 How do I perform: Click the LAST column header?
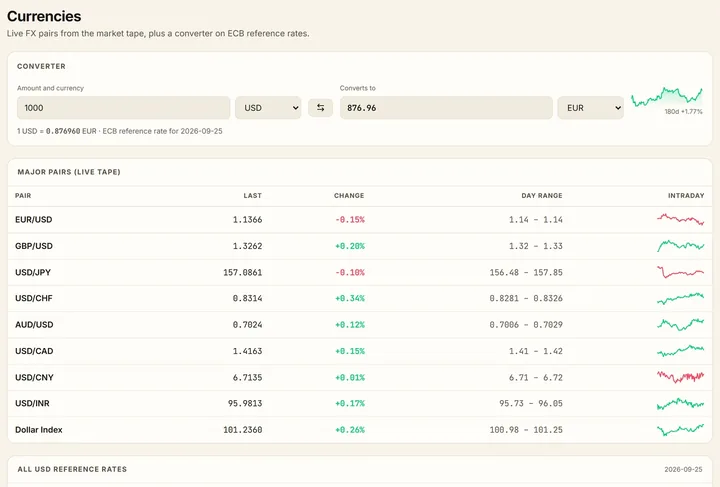pyautogui.click(x=253, y=196)
